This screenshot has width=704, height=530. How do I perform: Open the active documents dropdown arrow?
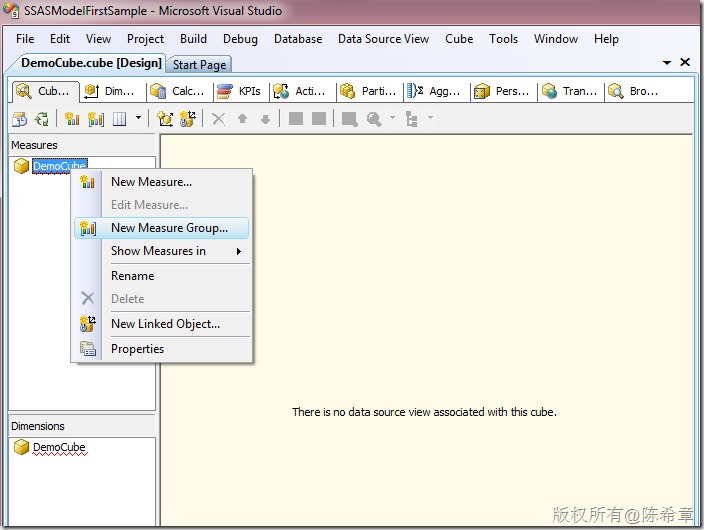pos(667,62)
